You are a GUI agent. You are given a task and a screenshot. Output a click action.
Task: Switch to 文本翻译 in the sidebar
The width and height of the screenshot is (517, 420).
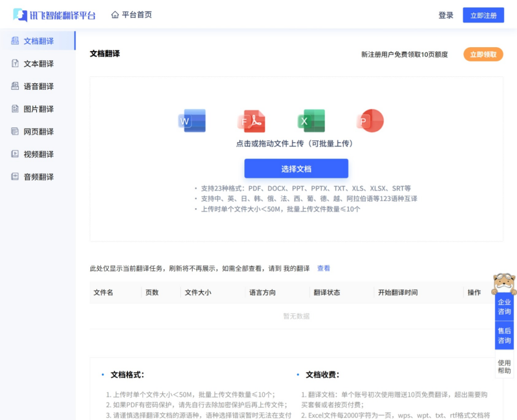click(36, 63)
